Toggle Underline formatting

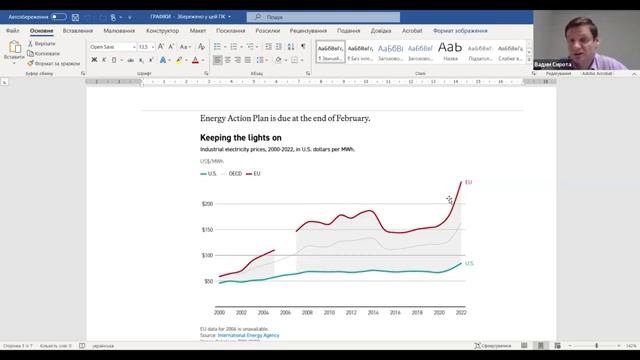coord(114,60)
